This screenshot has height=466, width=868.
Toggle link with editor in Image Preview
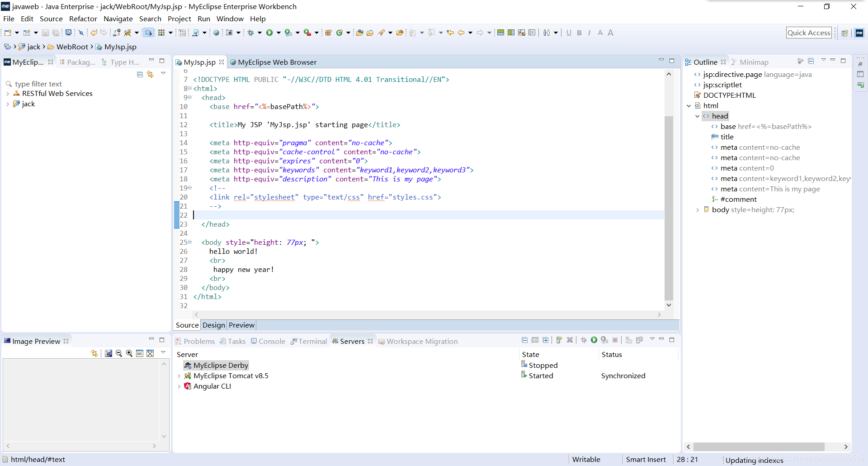click(94, 353)
